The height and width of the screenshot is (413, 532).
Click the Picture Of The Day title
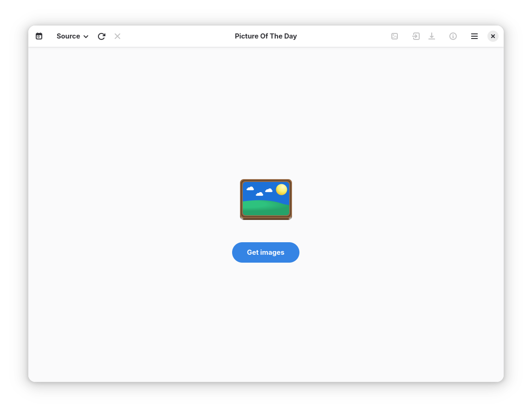coord(266,36)
